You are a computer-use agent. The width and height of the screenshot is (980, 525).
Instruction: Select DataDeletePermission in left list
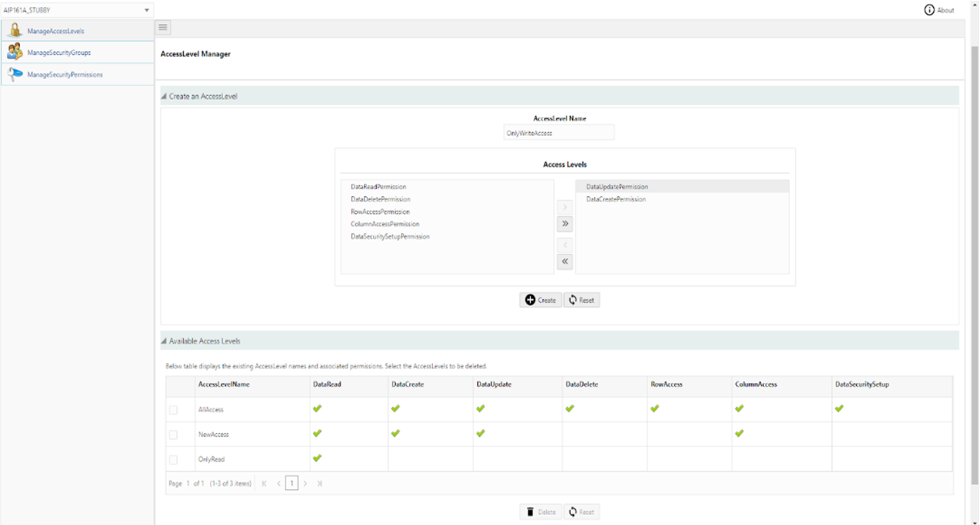pos(447,199)
